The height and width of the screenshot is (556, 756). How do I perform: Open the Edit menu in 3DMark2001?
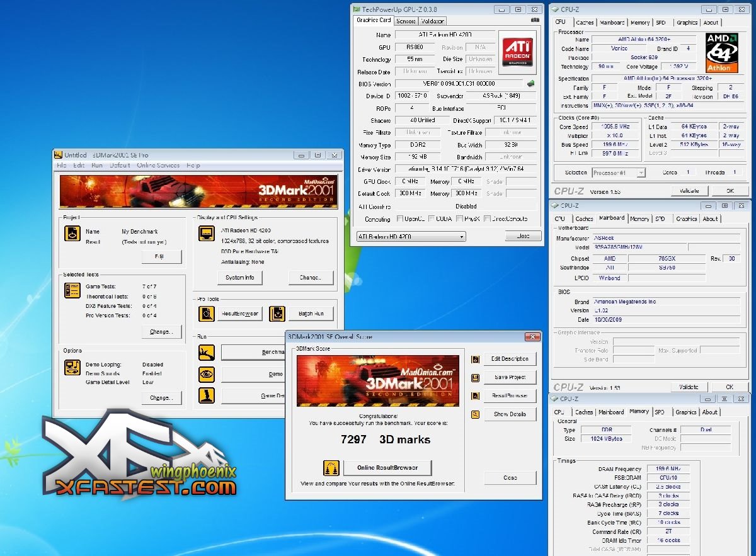[79, 166]
